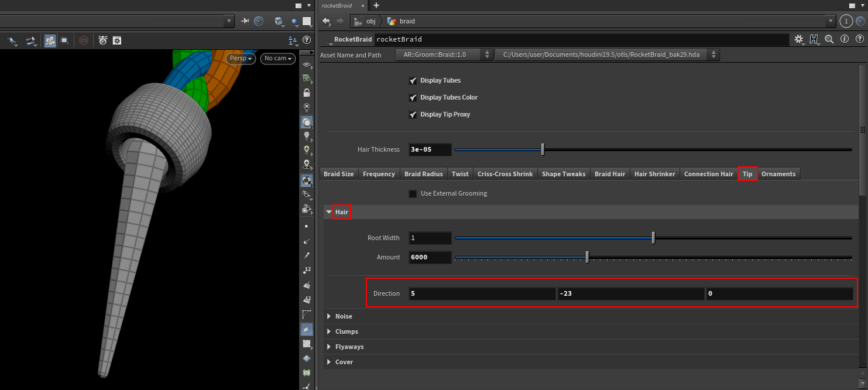The image size is (868, 390).
Task: Select the viewport Select tool arrow icon
Action: pyautogui.click(x=12, y=40)
